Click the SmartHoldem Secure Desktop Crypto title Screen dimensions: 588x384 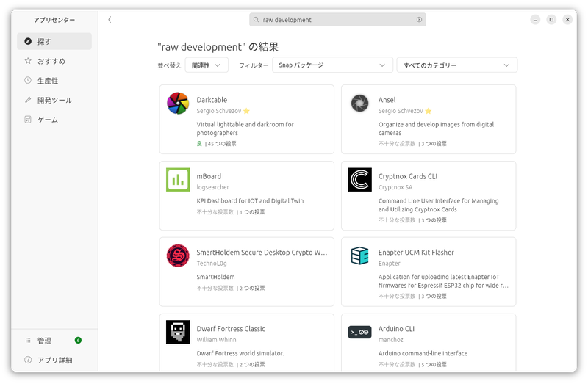pos(262,253)
